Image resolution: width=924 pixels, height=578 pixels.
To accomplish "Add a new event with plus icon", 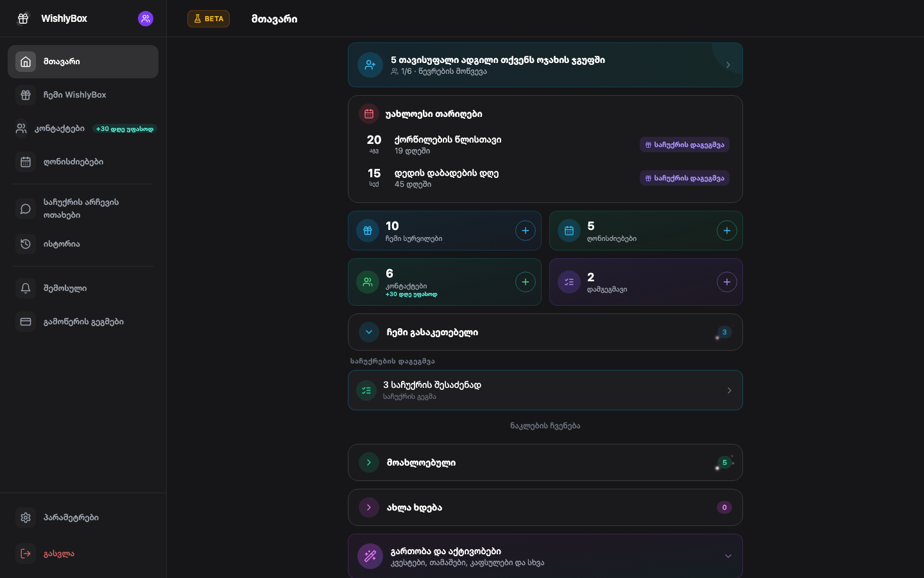I will 726,231.
